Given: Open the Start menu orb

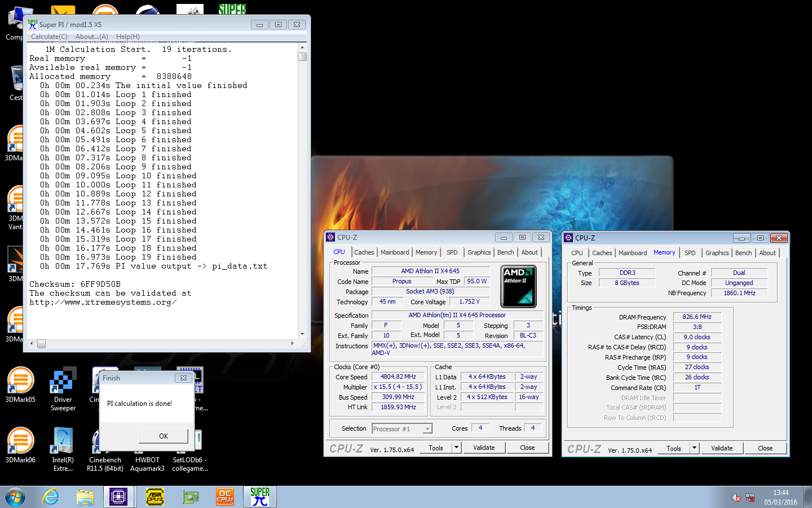Looking at the screenshot, I should 15,497.
